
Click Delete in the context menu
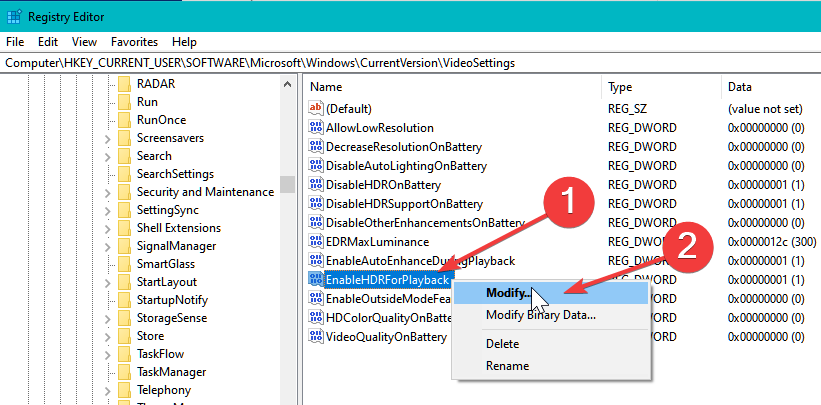click(502, 344)
